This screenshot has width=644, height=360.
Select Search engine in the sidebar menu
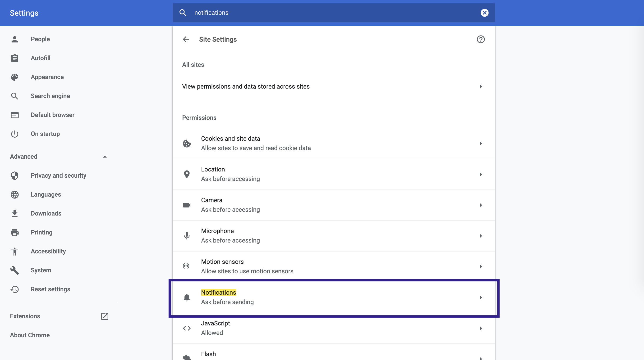pyautogui.click(x=50, y=96)
